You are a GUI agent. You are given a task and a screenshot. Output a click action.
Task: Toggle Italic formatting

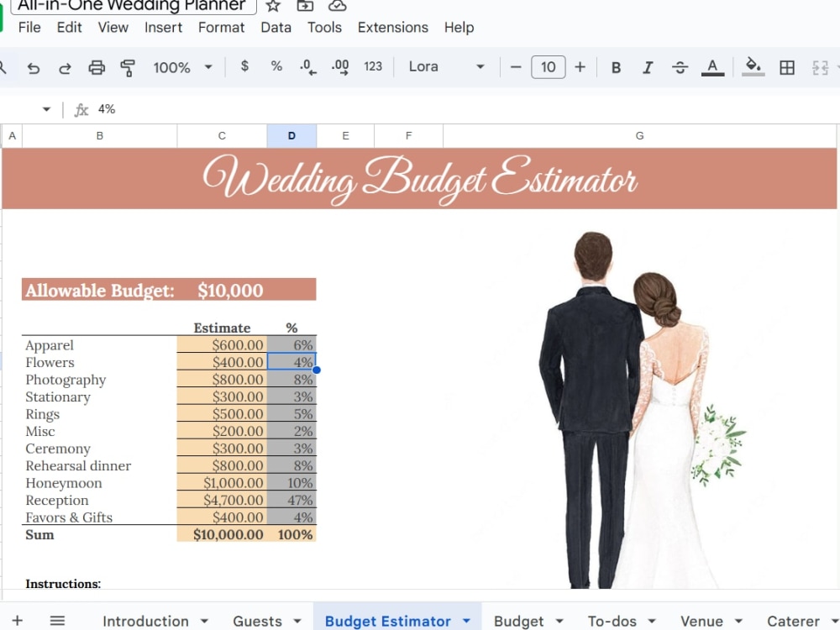[648, 67]
